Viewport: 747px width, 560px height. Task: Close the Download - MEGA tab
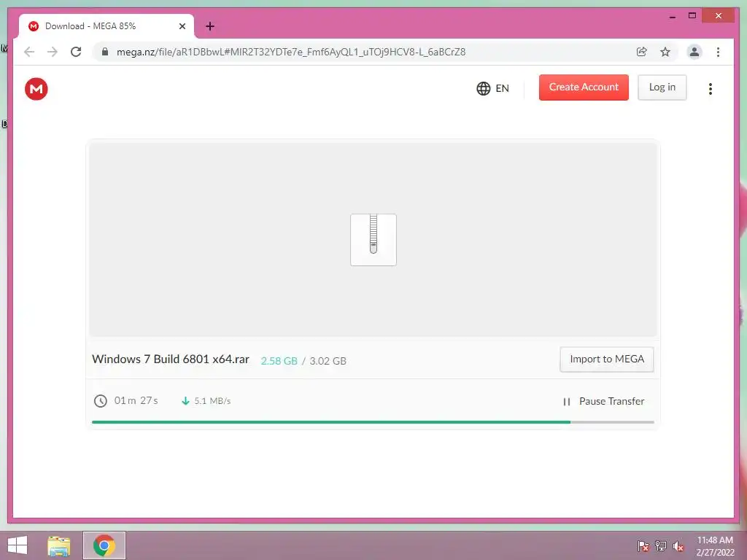(182, 26)
